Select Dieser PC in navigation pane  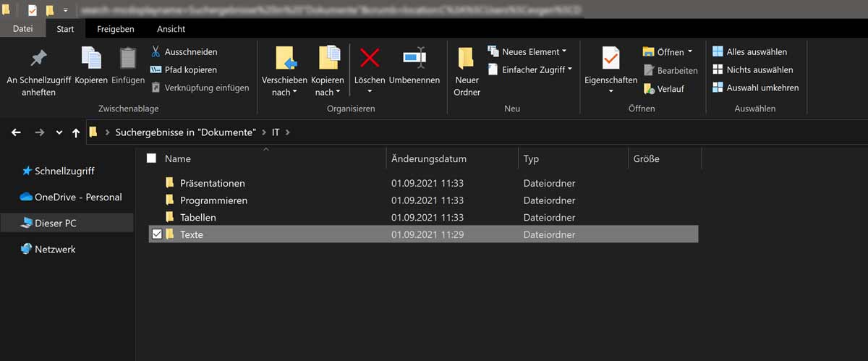tap(55, 224)
